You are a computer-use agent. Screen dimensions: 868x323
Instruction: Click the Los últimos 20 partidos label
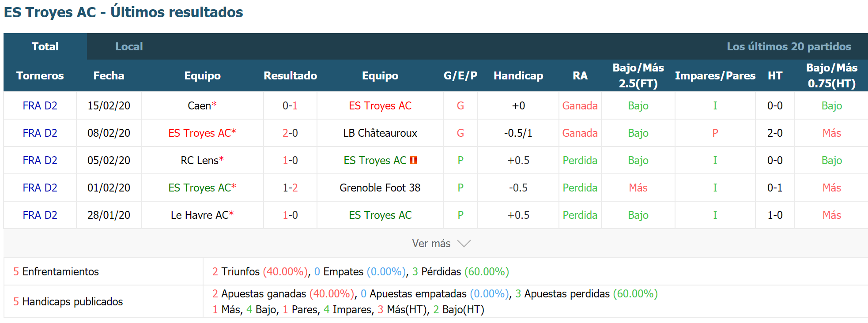click(789, 46)
